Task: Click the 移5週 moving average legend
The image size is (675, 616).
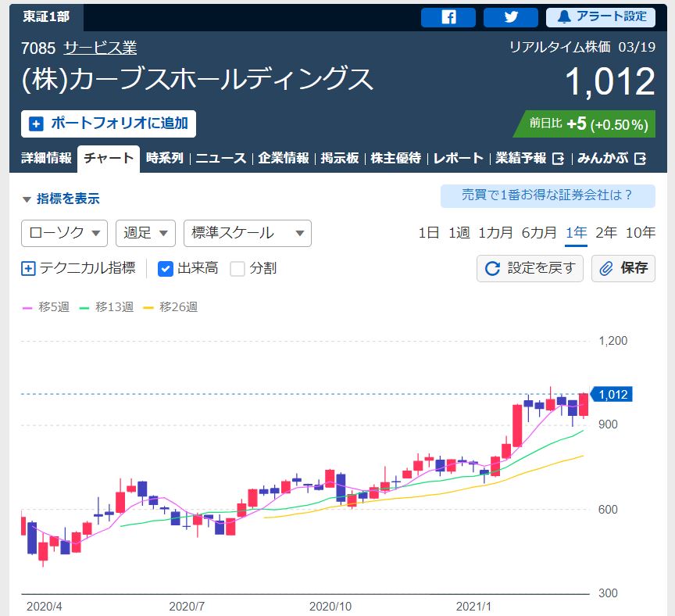Action: click(46, 307)
